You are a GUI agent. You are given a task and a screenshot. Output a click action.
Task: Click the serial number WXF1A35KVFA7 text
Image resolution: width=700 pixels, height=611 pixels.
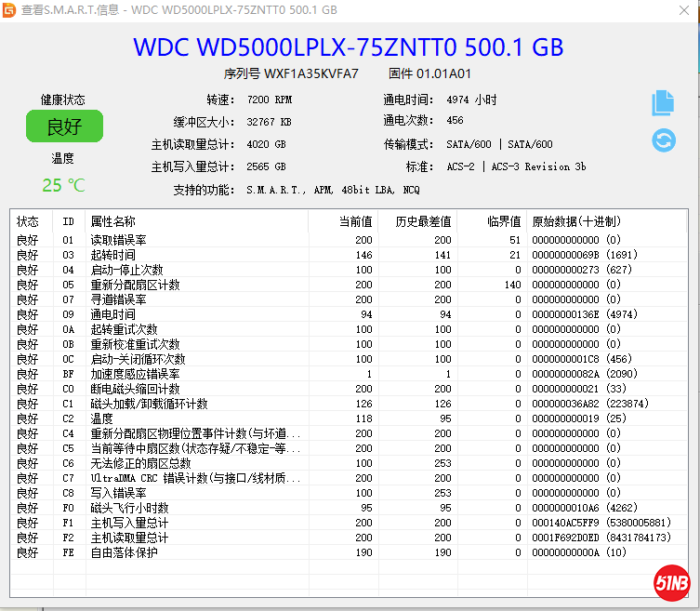(x=310, y=73)
